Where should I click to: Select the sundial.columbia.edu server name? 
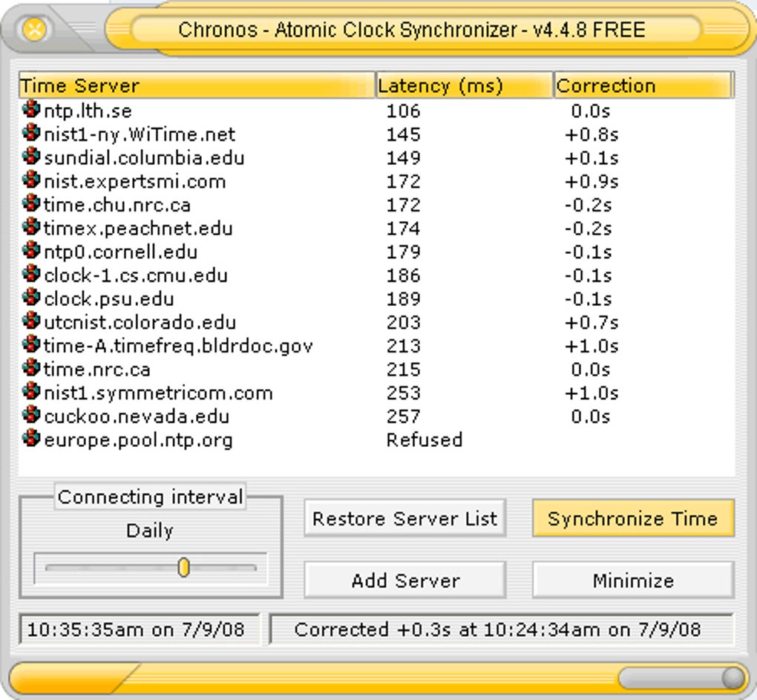point(144,158)
